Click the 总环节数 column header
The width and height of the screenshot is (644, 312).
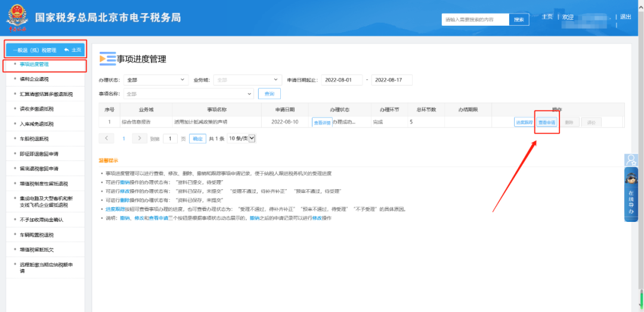(x=426, y=109)
